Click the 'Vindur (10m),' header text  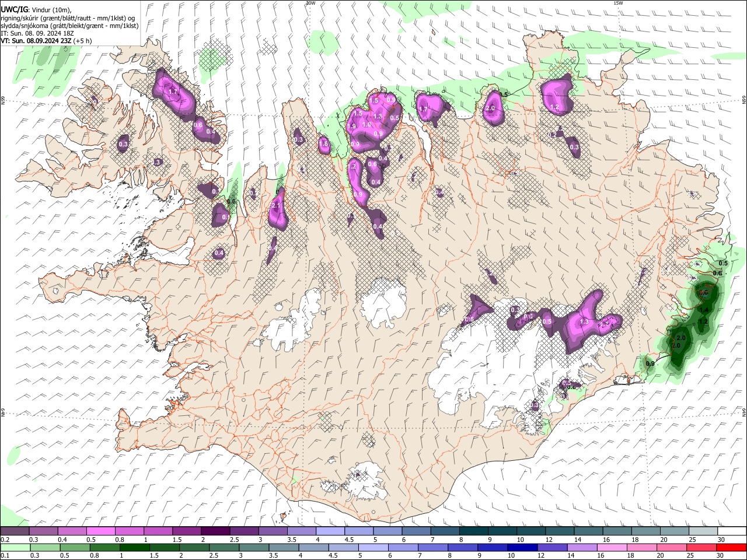point(51,10)
